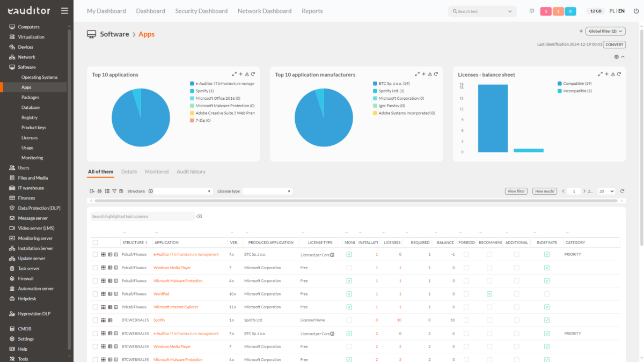Click the red badge showing 5
The width and height of the screenshot is (644, 362).
coord(546,11)
